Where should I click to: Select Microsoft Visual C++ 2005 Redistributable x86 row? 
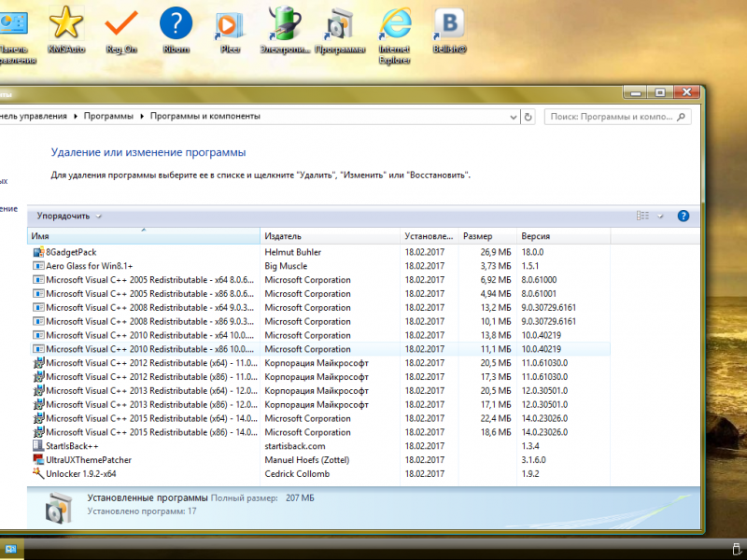click(x=319, y=293)
